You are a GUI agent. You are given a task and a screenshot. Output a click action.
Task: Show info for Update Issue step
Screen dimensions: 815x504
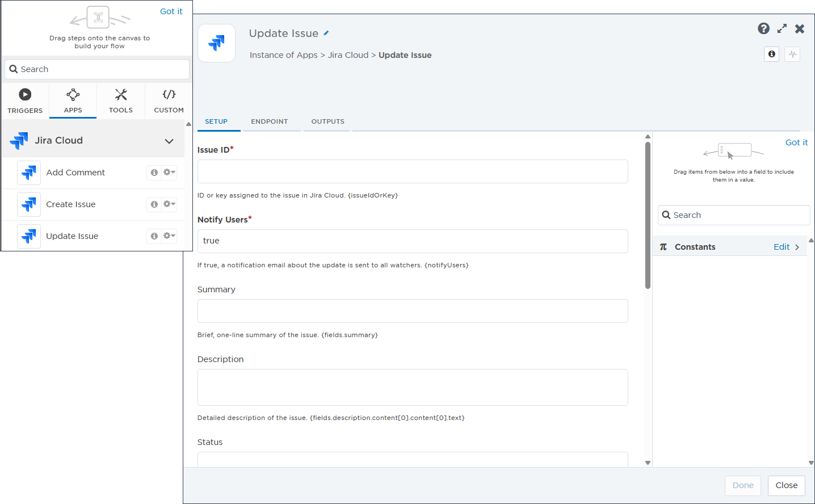click(154, 236)
